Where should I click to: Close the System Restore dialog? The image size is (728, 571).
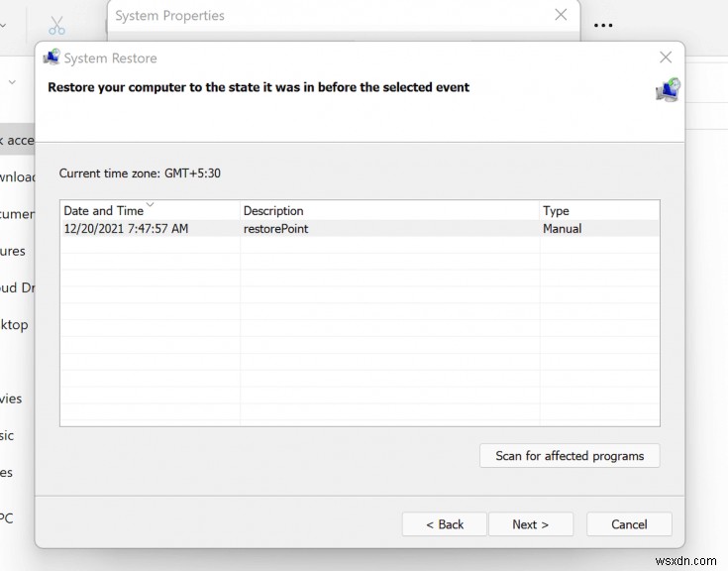pyautogui.click(x=665, y=57)
